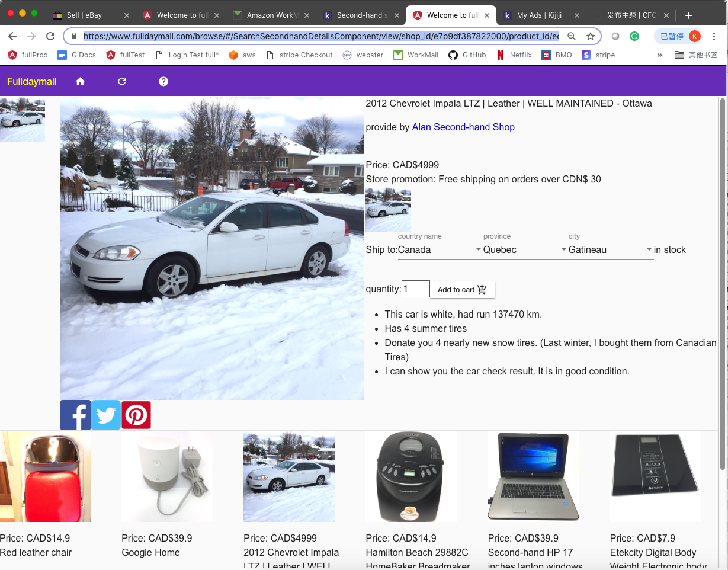Expand the province dropdown showing Quebec
This screenshot has width=728, height=570.
pos(525,250)
